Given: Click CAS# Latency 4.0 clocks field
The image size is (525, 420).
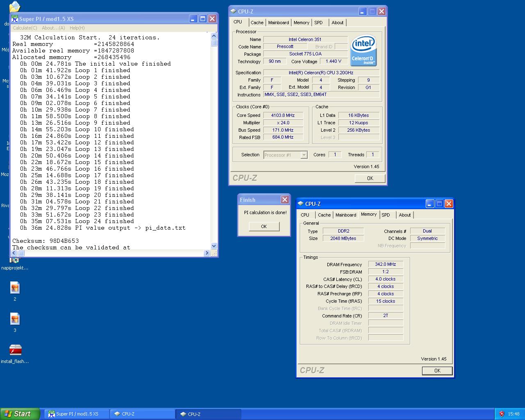Looking at the screenshot, I should click(386, 279).
